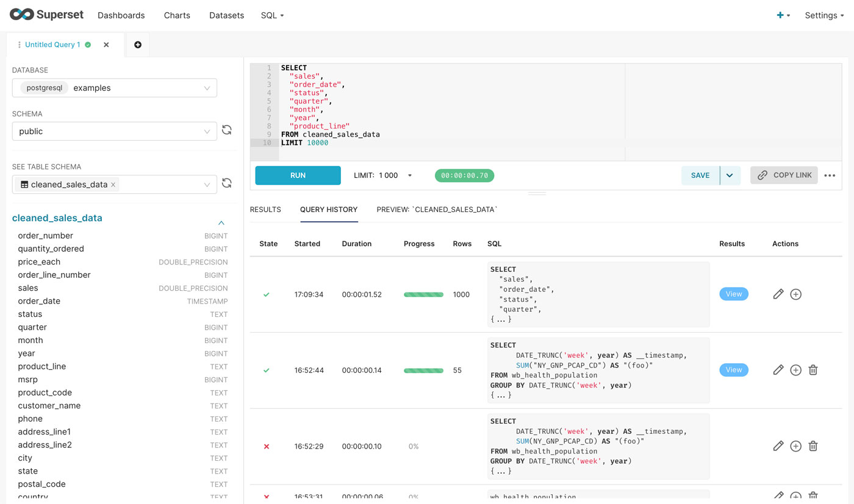The image size is (854, 504).
Task: Open the Dashboards menu item
Action: [121, 15]
